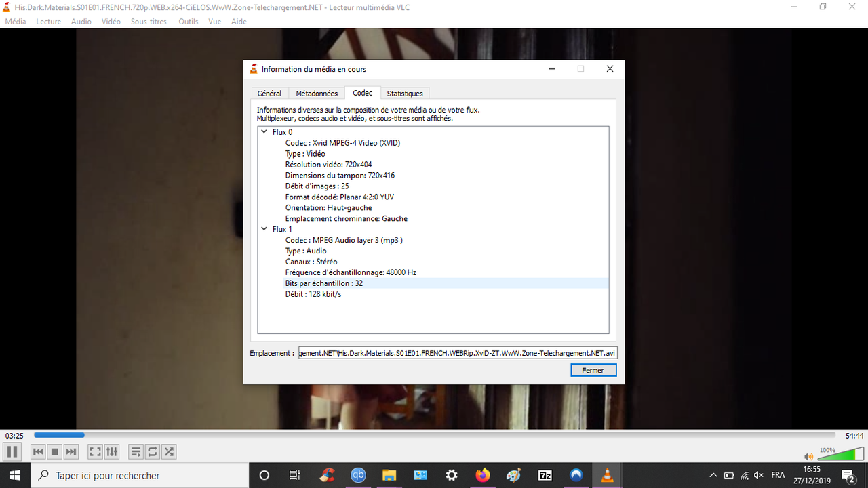Switch to the Général tab
Viewport: 868px width, 488px height.
point(269,94)
